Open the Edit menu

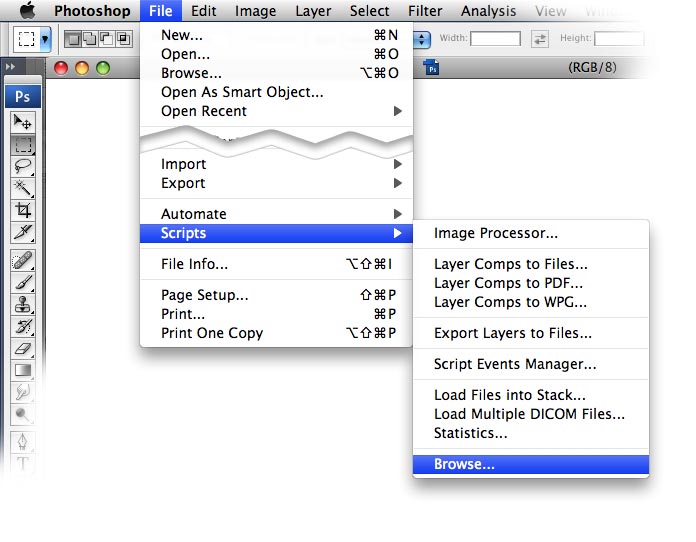coord(203,11)
